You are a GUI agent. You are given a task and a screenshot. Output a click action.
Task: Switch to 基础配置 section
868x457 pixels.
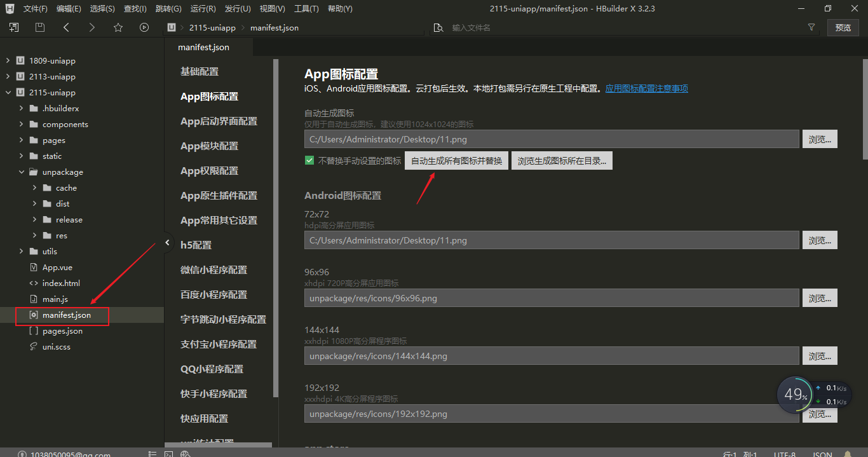pos(200,72)
